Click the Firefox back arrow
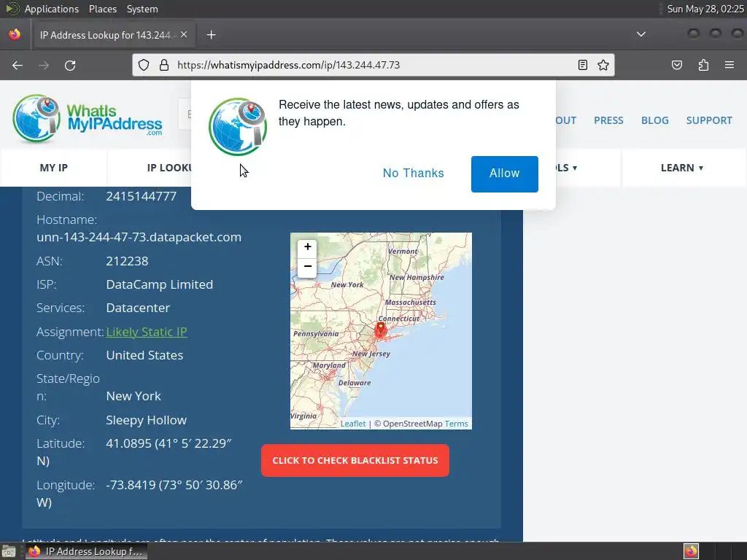Image resolution: width=747 pixels, height=560 pixels. coord(18,65)
